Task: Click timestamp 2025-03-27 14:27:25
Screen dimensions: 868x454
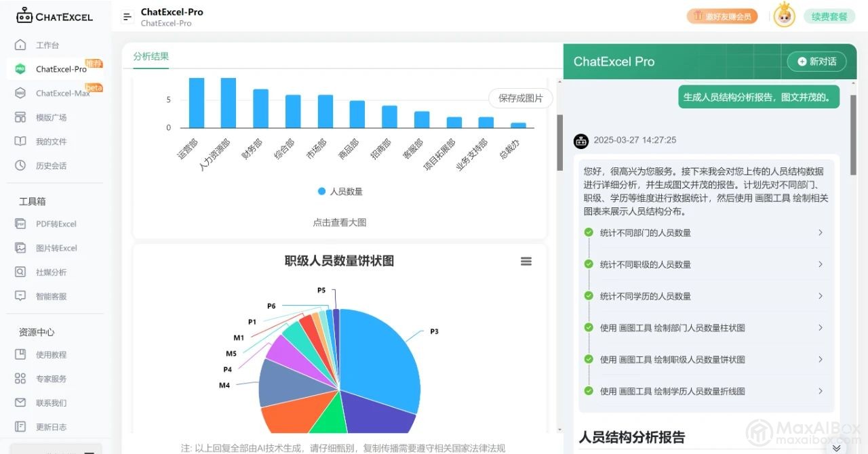Action: (x=635, y=140)
